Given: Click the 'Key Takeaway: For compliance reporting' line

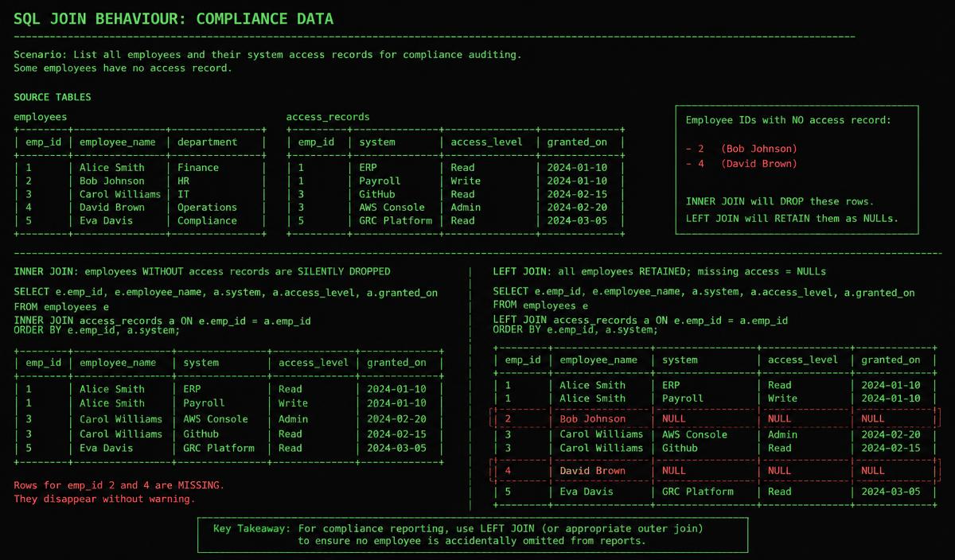Looking at the screenshot, I should pyautogui.click(x=458, y=528).
